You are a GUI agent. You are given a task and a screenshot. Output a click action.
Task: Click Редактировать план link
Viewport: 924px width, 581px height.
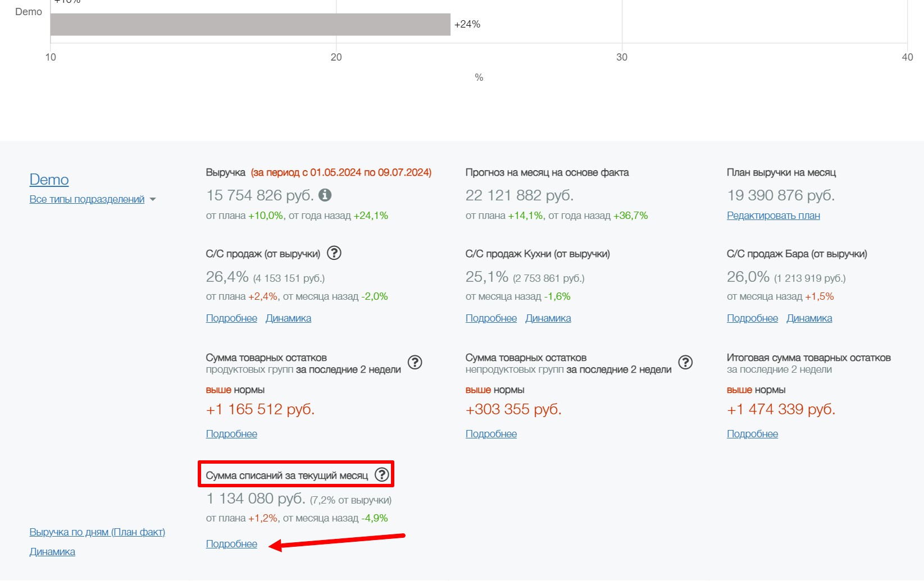(773, 216)
